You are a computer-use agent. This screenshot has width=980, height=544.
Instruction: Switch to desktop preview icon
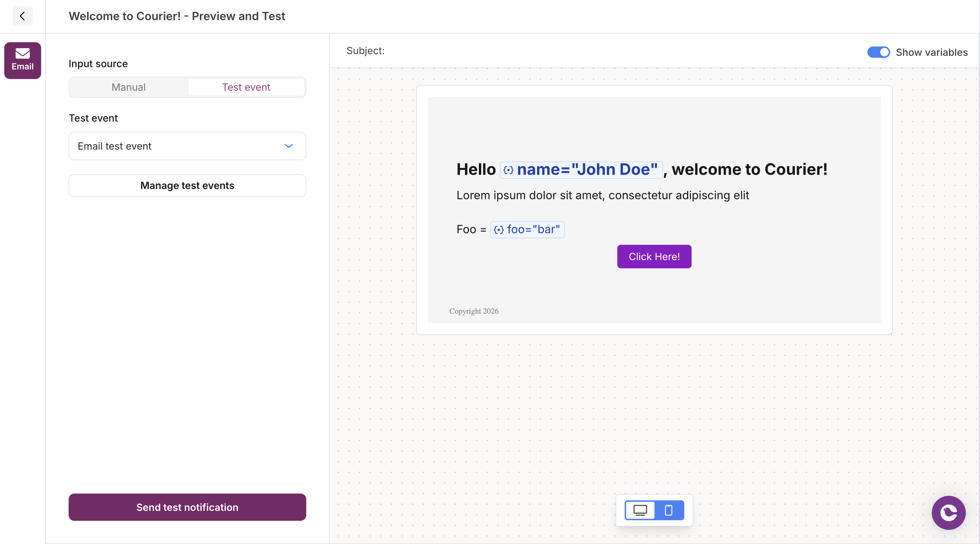pyautogui.click(x=640, y=510)
